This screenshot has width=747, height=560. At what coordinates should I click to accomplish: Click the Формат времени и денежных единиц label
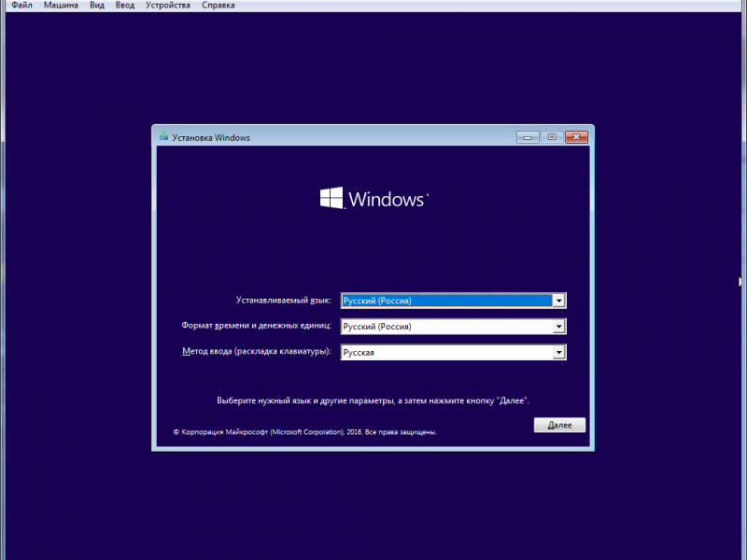click(256, 325)
